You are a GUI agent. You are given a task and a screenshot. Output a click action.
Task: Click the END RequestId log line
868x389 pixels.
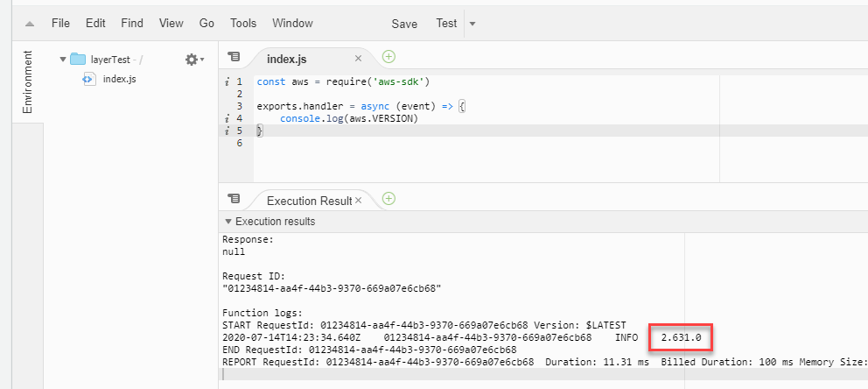[369, 350]
